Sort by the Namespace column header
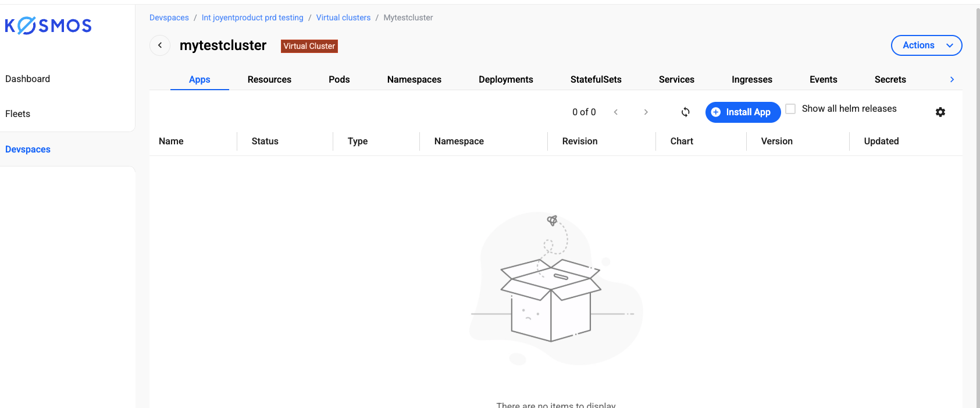Screen dimensions: 980x408 pos(459,141)
